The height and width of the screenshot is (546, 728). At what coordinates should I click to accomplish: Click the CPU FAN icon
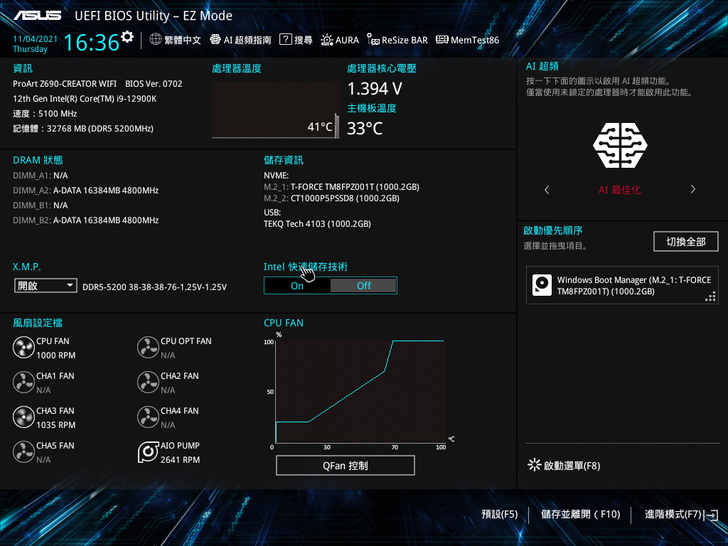tap(23, 347)
